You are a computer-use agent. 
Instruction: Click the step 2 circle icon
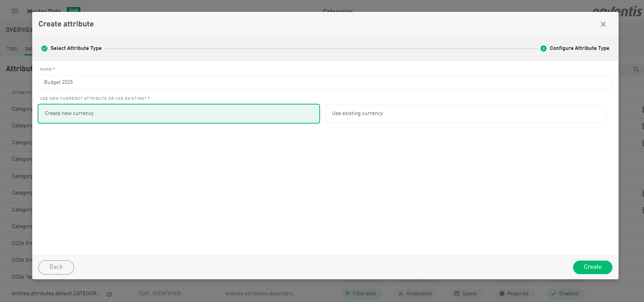click(x=543, y=49)
